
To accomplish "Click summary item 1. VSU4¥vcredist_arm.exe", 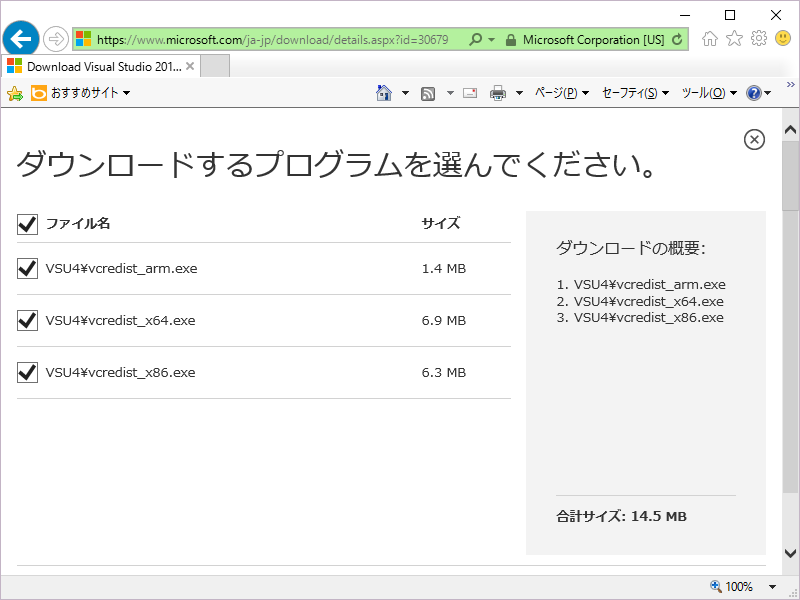I will click(x=641, y=284).
